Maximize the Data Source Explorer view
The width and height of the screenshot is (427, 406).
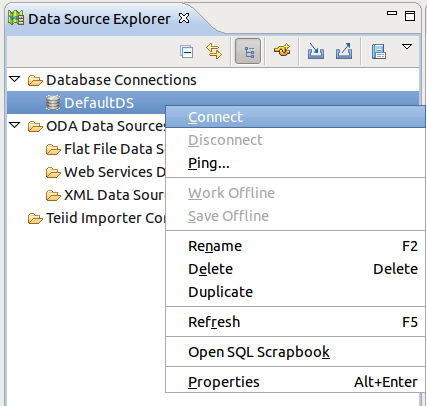coord(410,16)
